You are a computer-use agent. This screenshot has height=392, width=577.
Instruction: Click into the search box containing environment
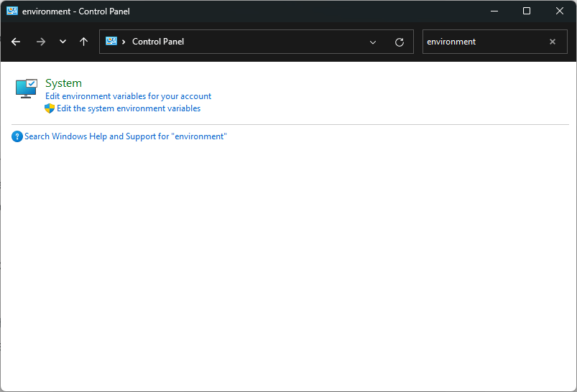[484, 42]
